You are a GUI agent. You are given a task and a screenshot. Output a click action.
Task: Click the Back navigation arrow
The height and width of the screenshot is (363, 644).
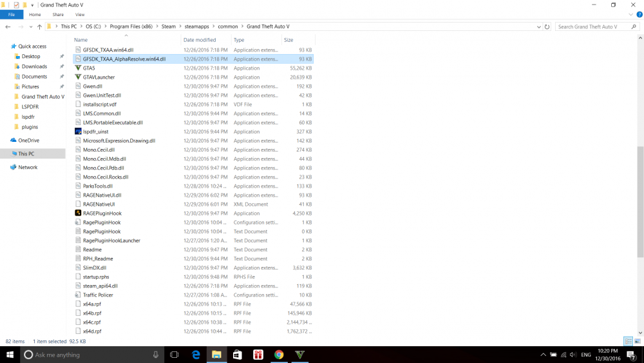pos(8,26)
